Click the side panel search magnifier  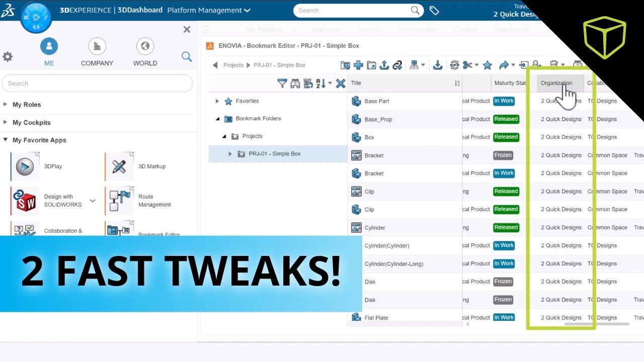coord(187,57)
